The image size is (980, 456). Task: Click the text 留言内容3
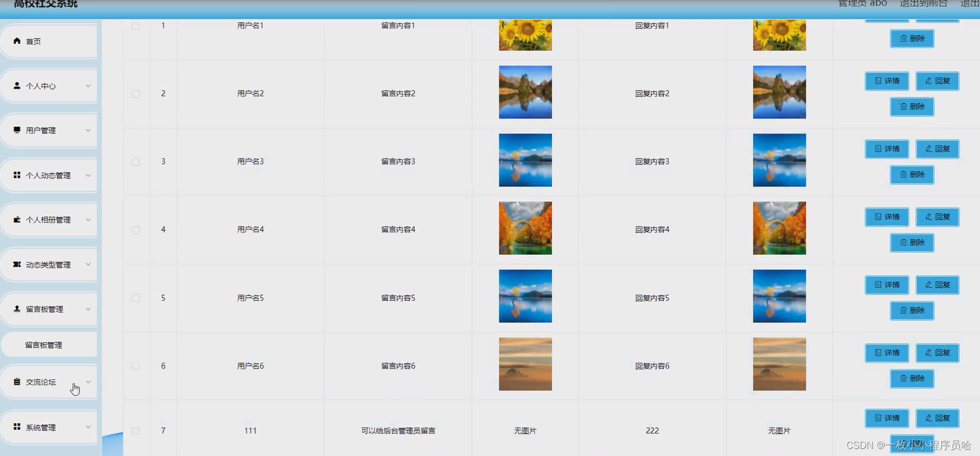[x=398, y=161]
